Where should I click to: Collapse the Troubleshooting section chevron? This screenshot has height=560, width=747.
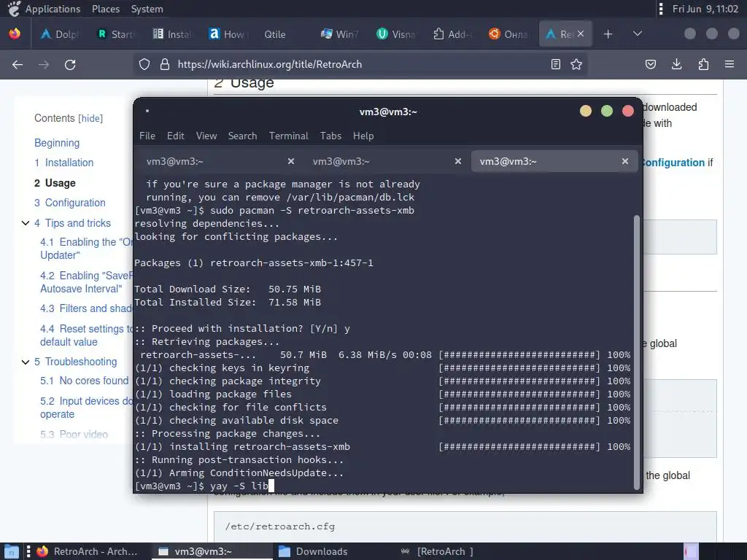(26, 362)
